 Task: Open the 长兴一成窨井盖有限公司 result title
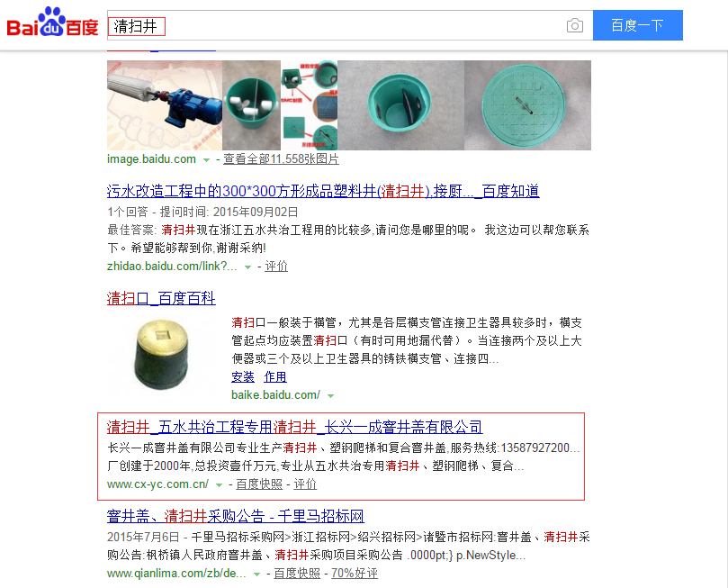tap(295, 427)
